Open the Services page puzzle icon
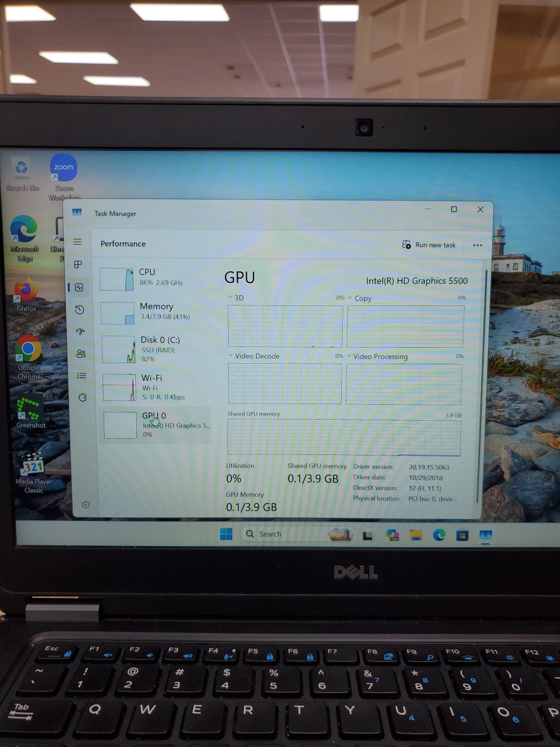560x747 pixels. 82,397
